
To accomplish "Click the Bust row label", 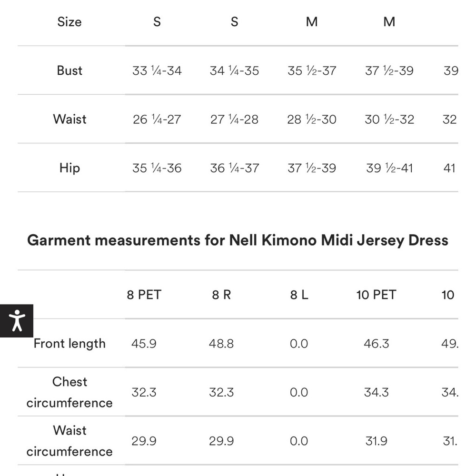I will tap(69, 70).
